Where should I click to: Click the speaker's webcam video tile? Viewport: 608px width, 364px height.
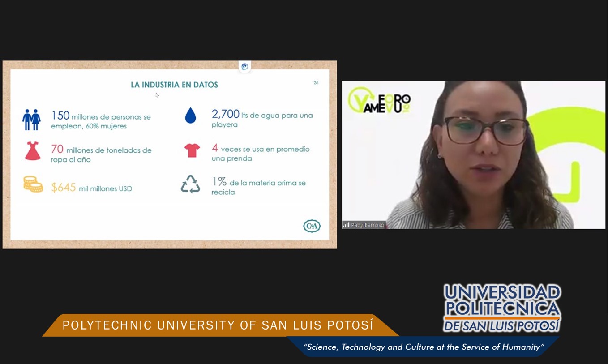coord(473,154)
